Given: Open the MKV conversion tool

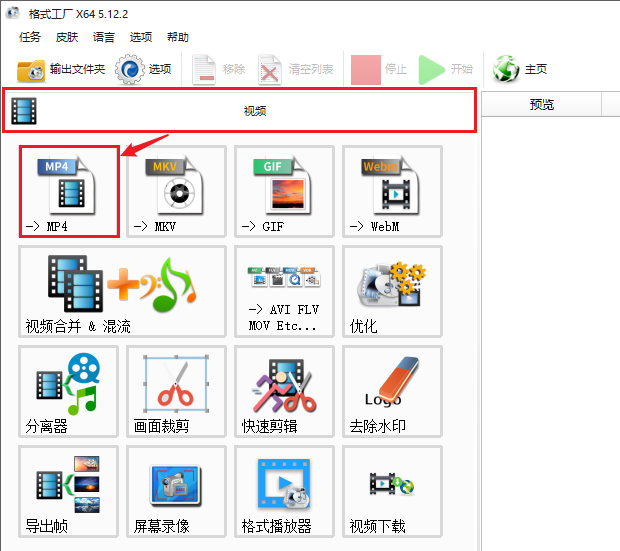Looking at the screenshot, I should point(176,191).
